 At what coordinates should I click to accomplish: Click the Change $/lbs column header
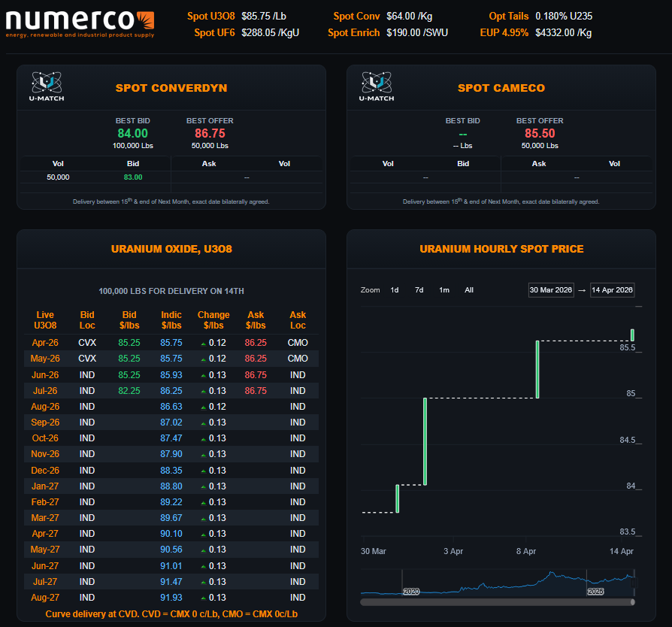[213, 320]
